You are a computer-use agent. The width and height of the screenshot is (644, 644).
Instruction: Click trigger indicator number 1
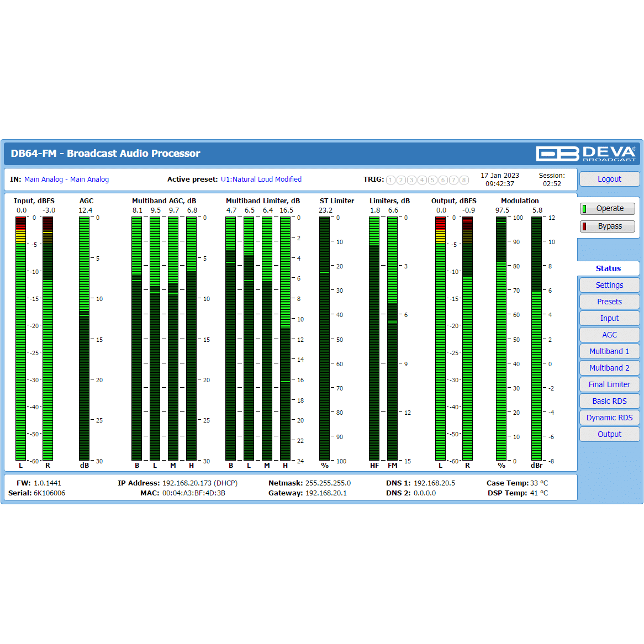(391, 180)
